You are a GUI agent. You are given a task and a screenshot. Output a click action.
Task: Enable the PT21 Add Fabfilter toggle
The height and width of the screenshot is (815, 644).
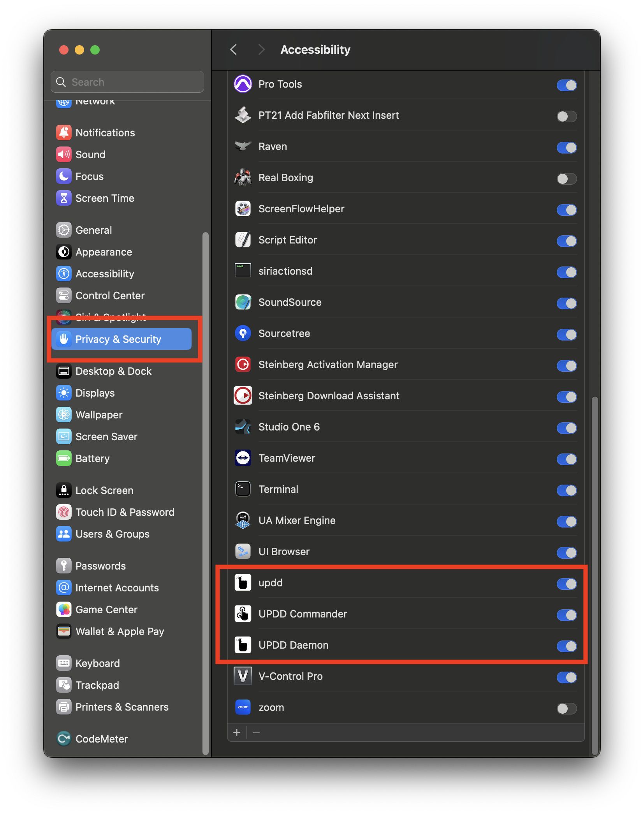click(567, 116)
